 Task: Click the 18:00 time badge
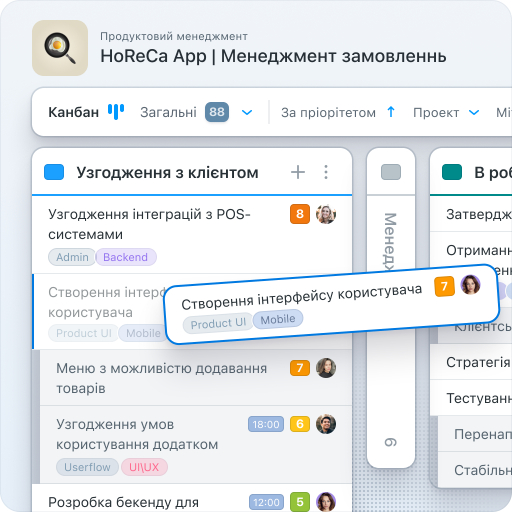(266, 424)
